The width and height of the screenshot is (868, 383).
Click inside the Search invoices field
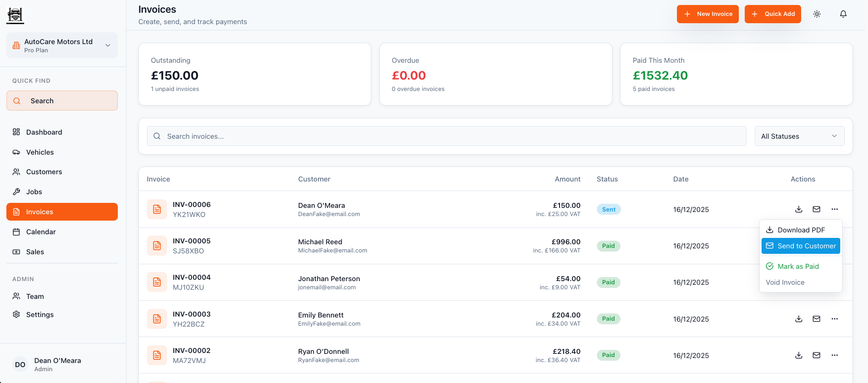445,136
